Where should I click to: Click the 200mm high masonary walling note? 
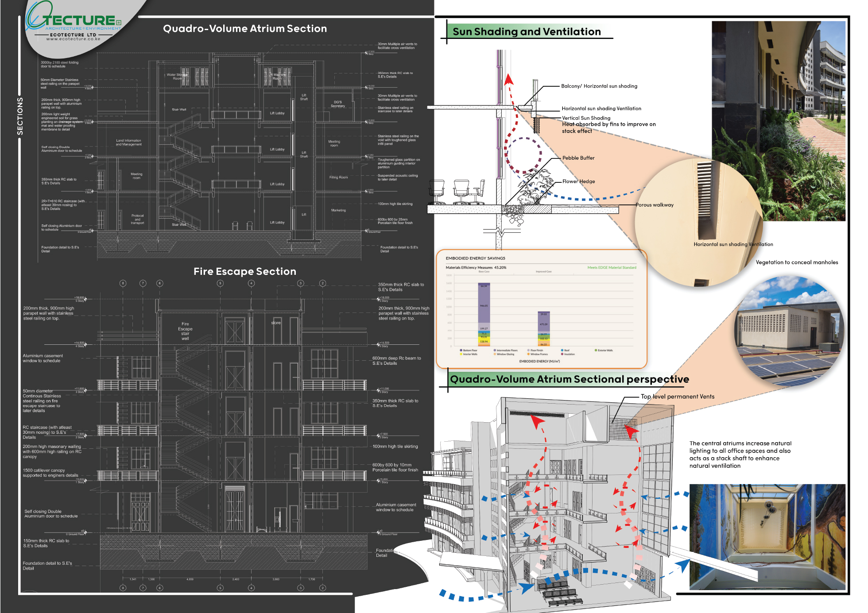point(52,451)
